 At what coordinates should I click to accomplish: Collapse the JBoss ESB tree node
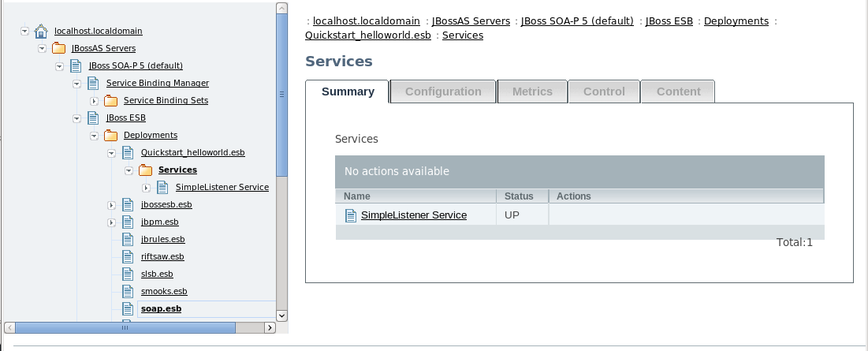pos(76,118)
